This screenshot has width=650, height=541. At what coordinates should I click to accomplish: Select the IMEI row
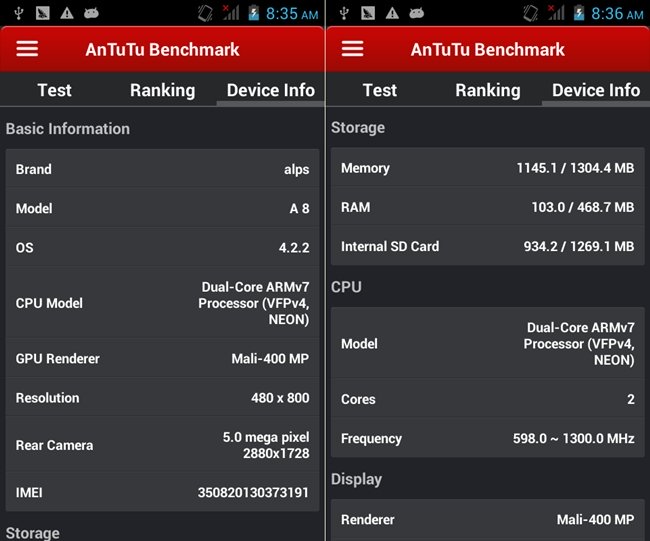point(162,492)
